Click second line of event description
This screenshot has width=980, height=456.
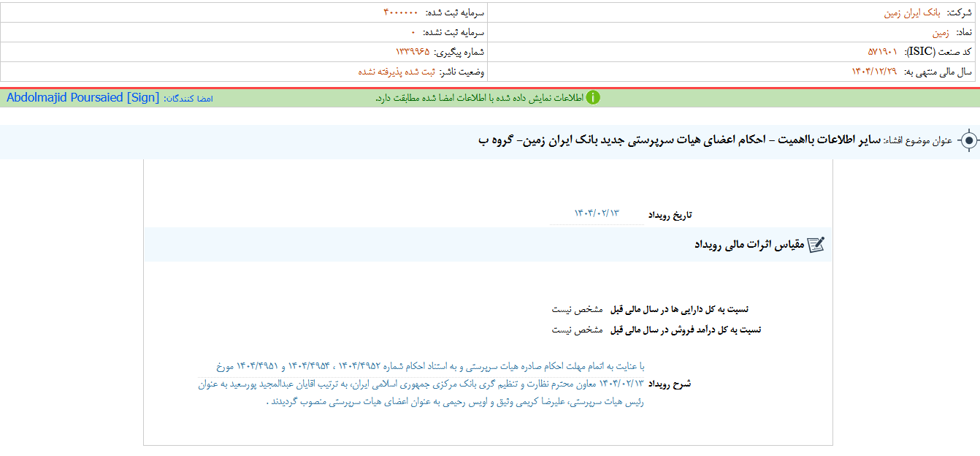421,384
